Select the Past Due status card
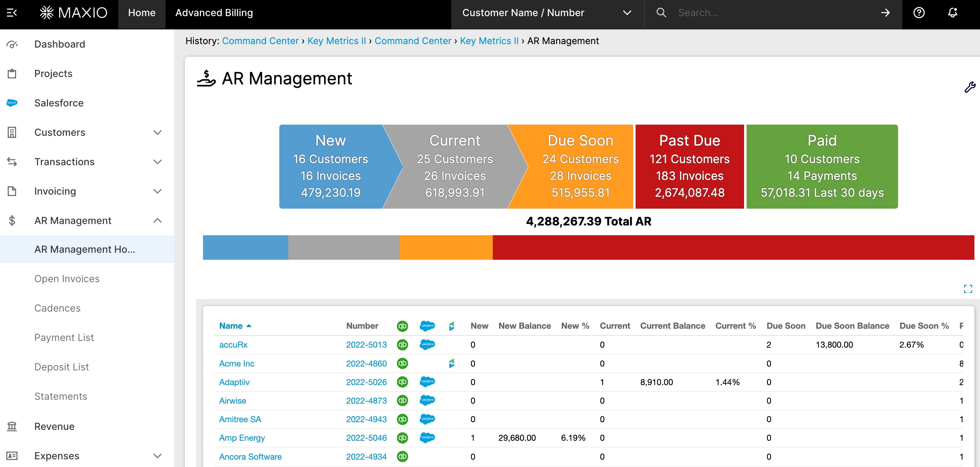 [689, 166]
